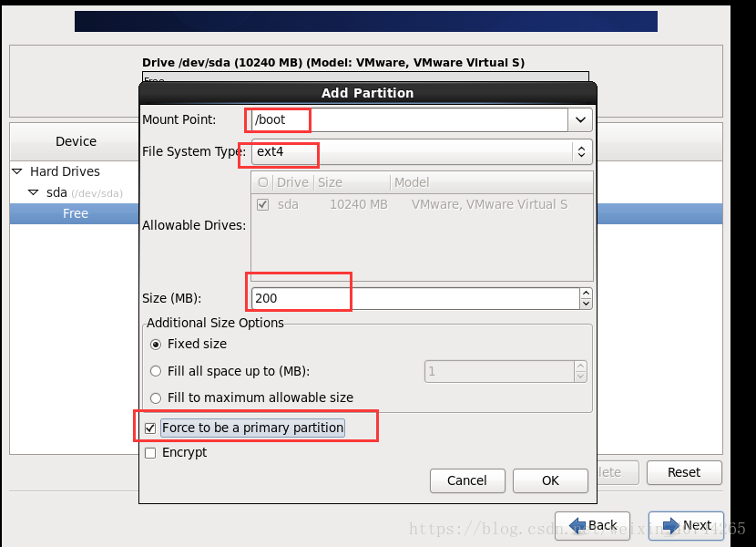
Task: Click the Cancel button
Action: tap(467, 480)
